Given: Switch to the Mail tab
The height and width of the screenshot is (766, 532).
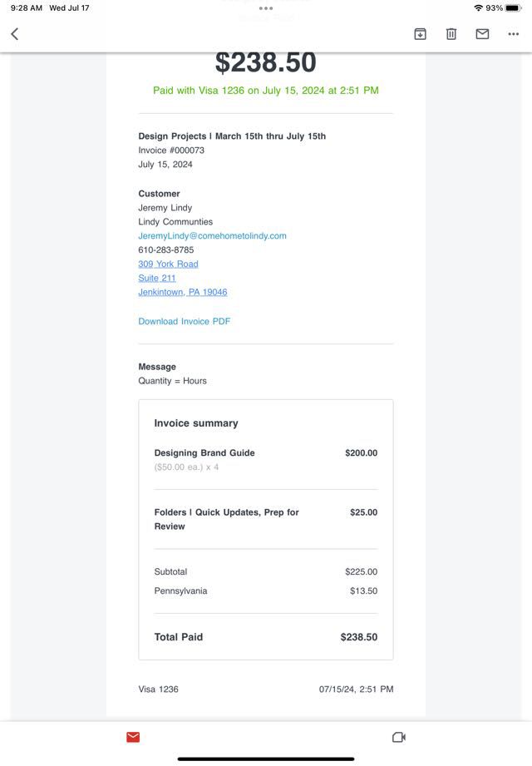Looking at the screenshot, I should 133,737.
